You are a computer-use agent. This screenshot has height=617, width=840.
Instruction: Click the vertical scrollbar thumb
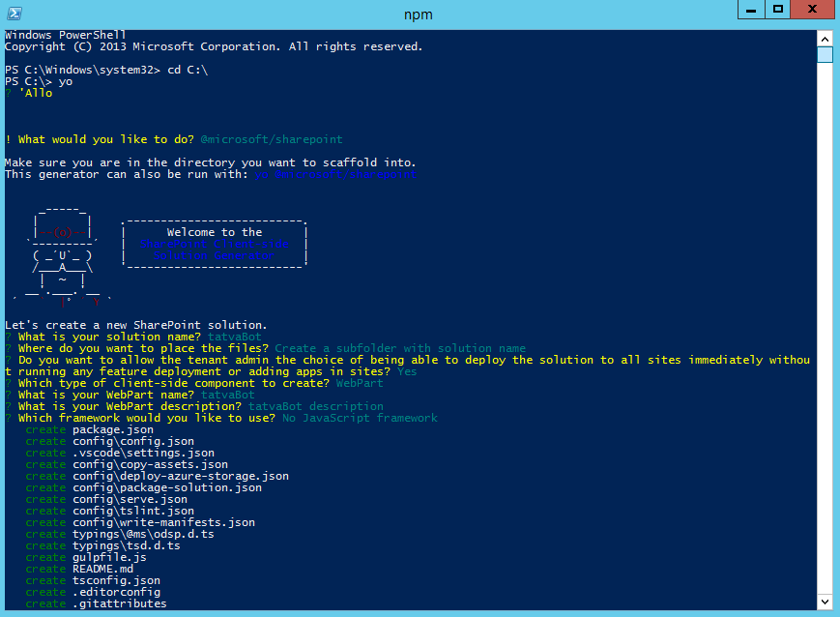pyautogui.click(x=825, y=55)
